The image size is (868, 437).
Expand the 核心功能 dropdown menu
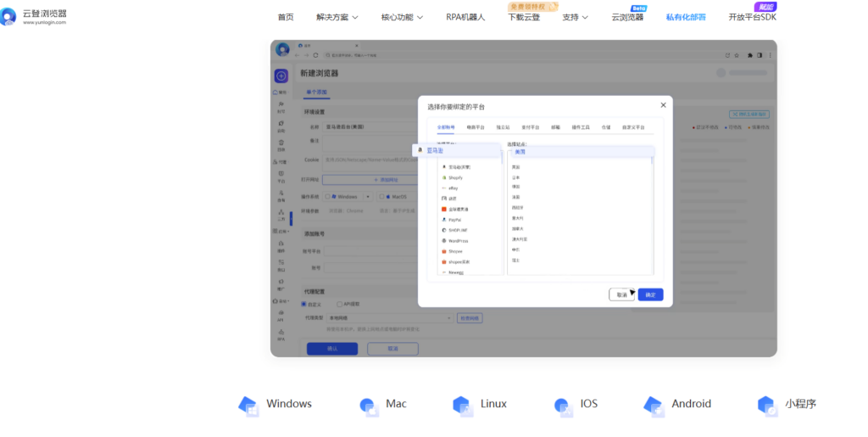click(x=403, y=17)
